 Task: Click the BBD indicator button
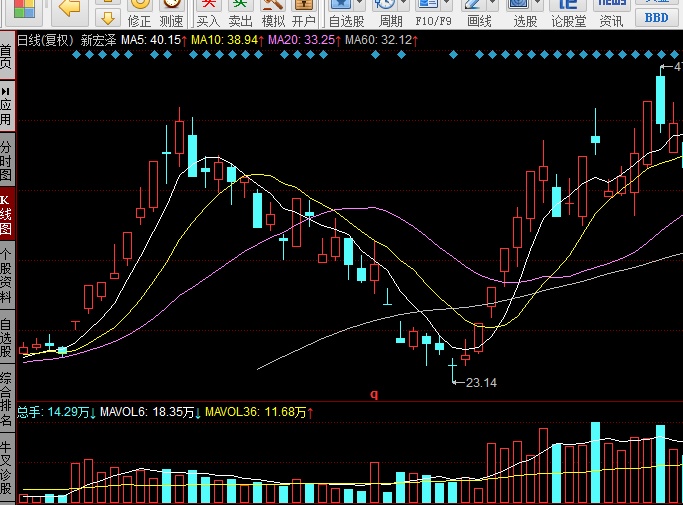(x=656, y=17)
